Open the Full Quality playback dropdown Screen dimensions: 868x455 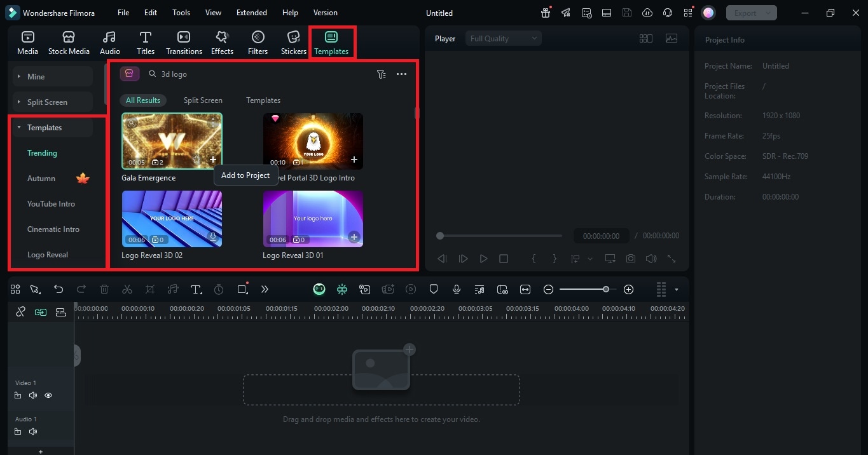502,38
